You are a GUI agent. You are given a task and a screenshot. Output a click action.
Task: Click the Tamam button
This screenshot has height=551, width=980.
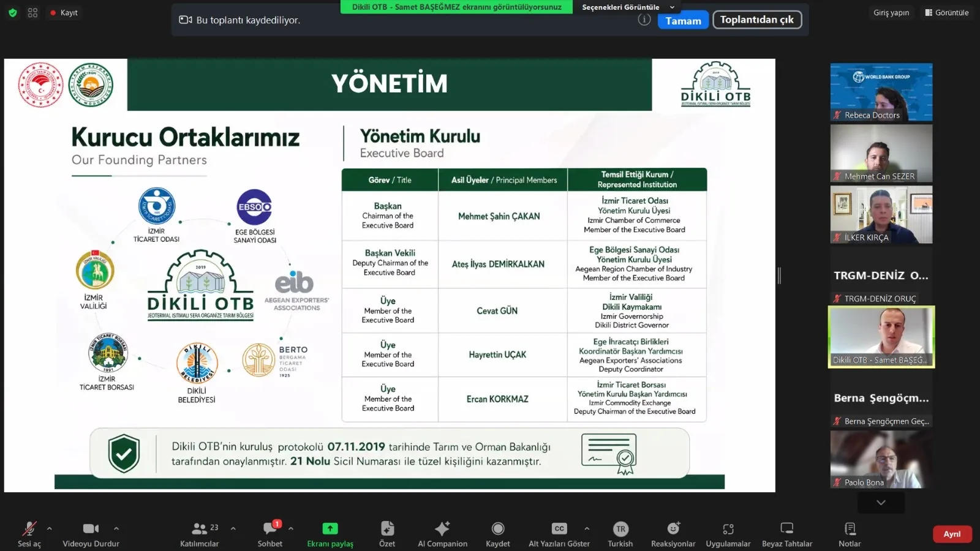683,20
